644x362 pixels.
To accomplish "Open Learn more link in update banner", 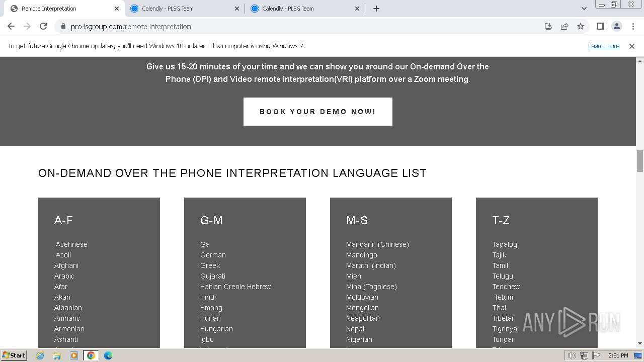I will (604, 46).
